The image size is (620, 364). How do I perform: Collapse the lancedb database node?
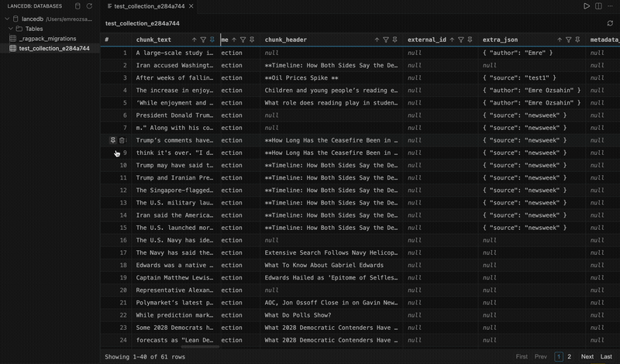[7, 19]
